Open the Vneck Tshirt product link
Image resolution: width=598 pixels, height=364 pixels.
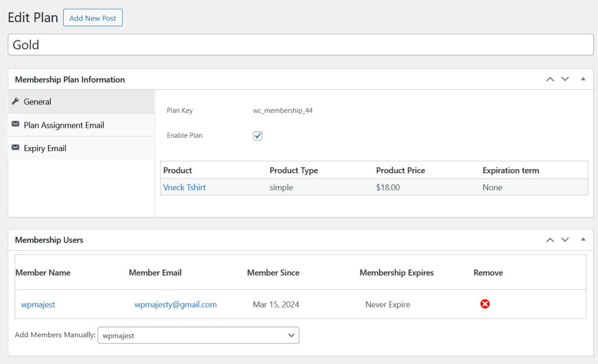(185, 187)
